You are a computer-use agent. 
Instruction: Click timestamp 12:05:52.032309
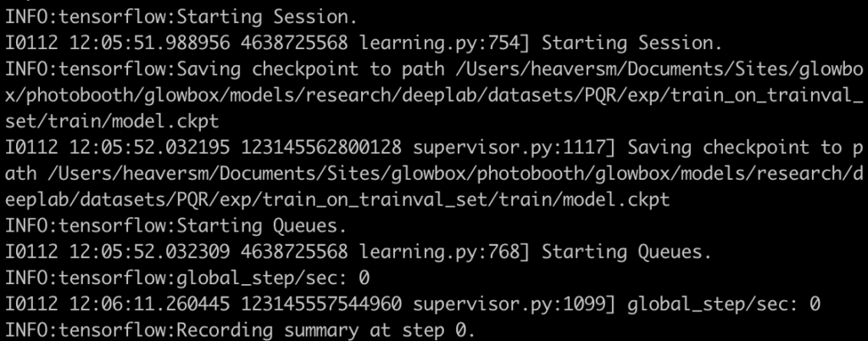pos(149,252)
